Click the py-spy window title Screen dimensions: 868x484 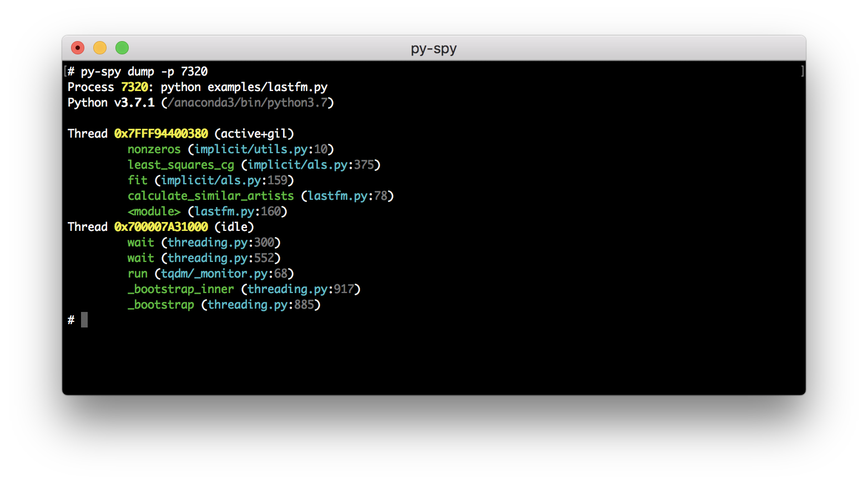tap(433, 49)
